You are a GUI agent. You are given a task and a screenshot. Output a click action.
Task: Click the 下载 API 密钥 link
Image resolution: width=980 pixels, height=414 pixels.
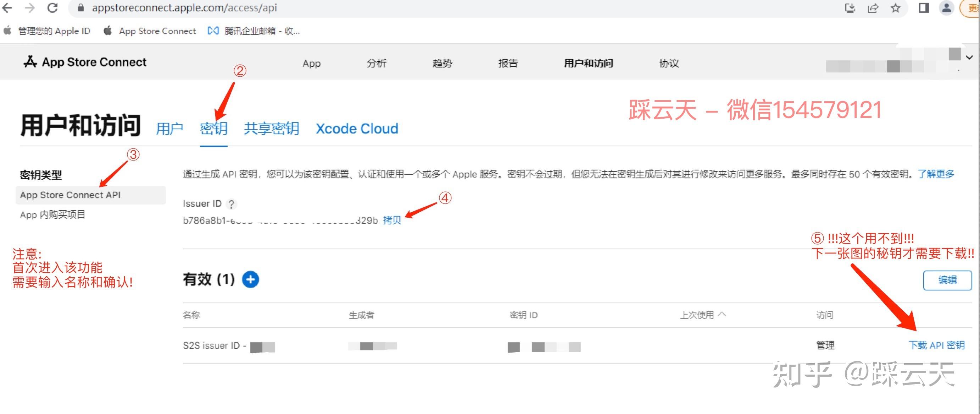click(937, 345)
